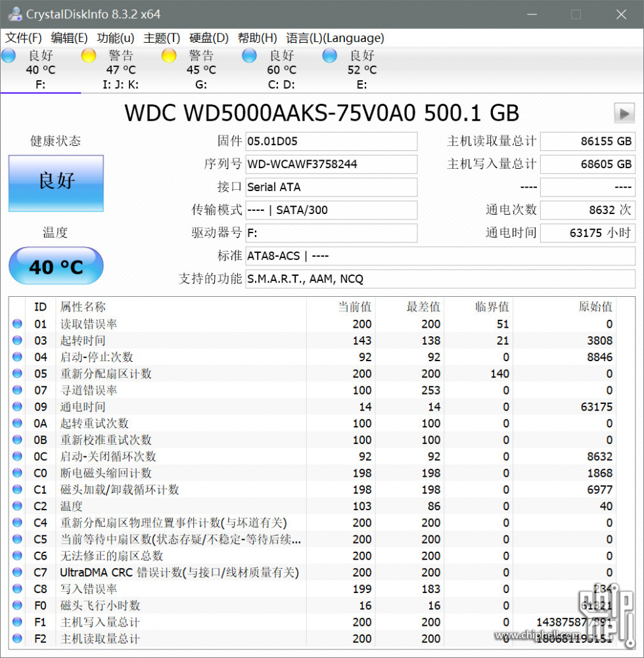The height and width of the screenshot is (658, 644).
Task: Click the status dot for attribute C8 写入错误率
Action: coord(17,589)
